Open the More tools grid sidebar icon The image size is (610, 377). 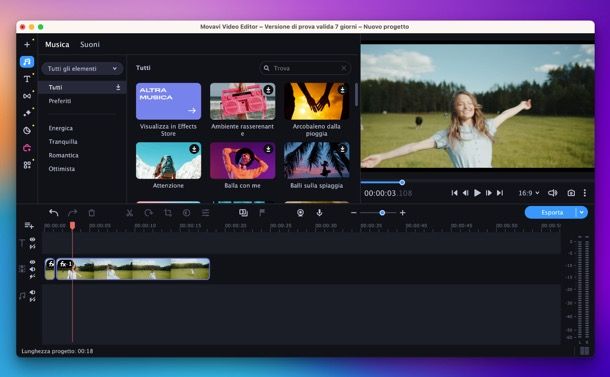coord(27,165)
